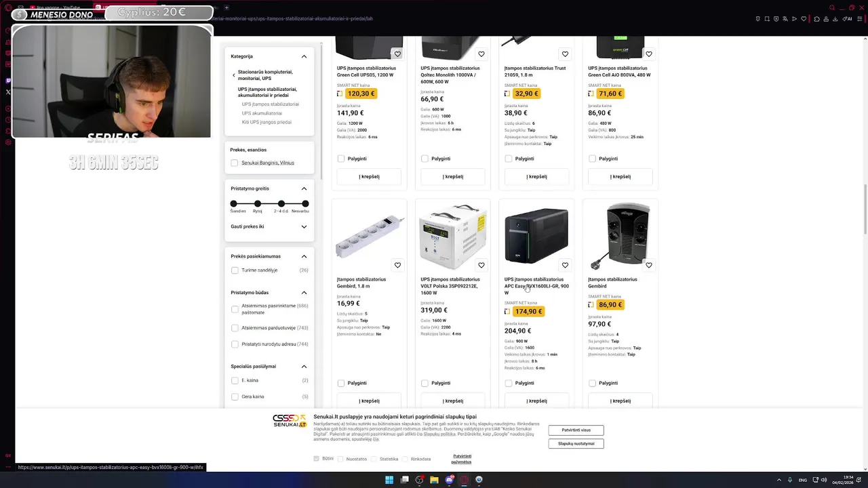868x488 pixels.
Task: Open Windows Start menu
Action: pos(389,480)
